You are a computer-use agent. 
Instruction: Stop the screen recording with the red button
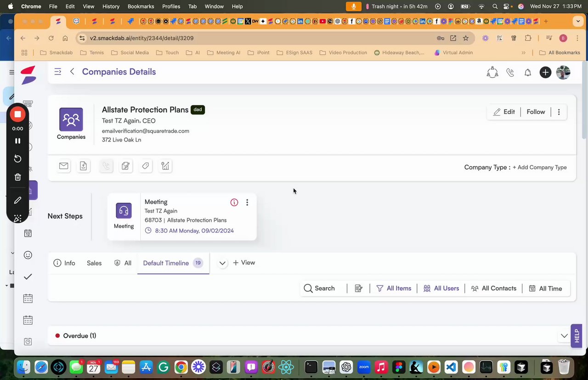pos(17,114)
